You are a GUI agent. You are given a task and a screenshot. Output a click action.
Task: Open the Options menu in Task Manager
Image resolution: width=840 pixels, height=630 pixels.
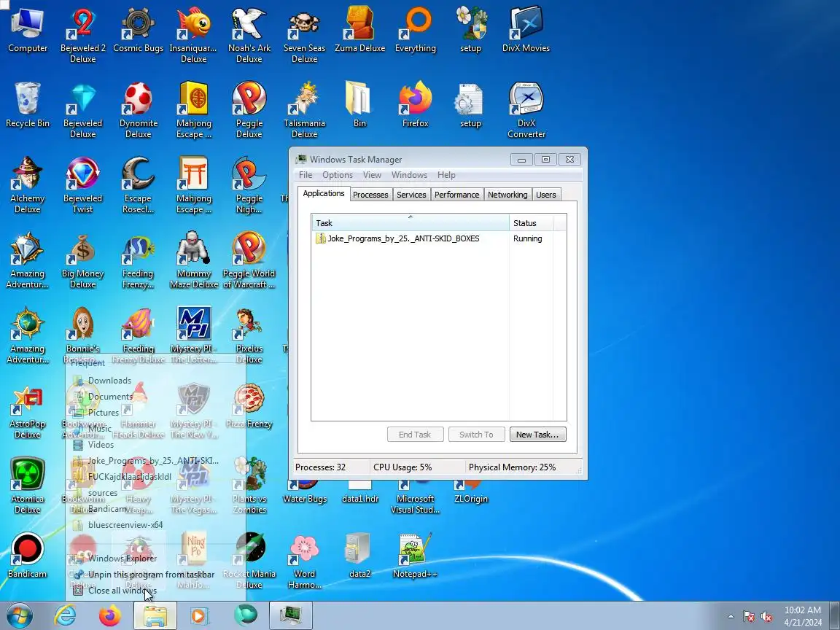[x=338, y=175]
